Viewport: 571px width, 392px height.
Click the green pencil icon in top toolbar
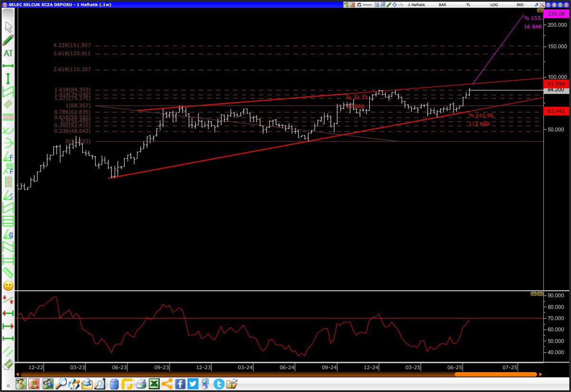tap(388, 5)
